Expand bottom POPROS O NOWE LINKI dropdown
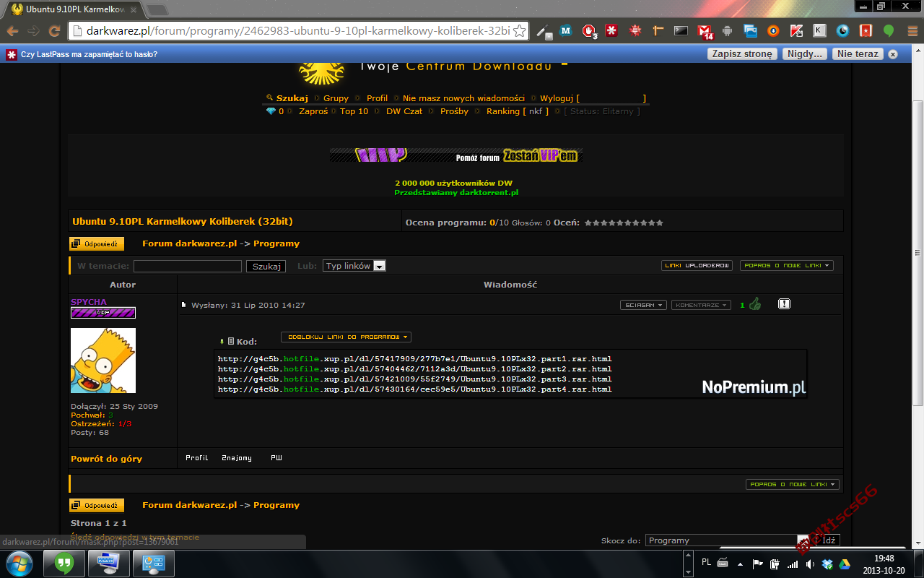924x578 pixels. tap(792, 484)
